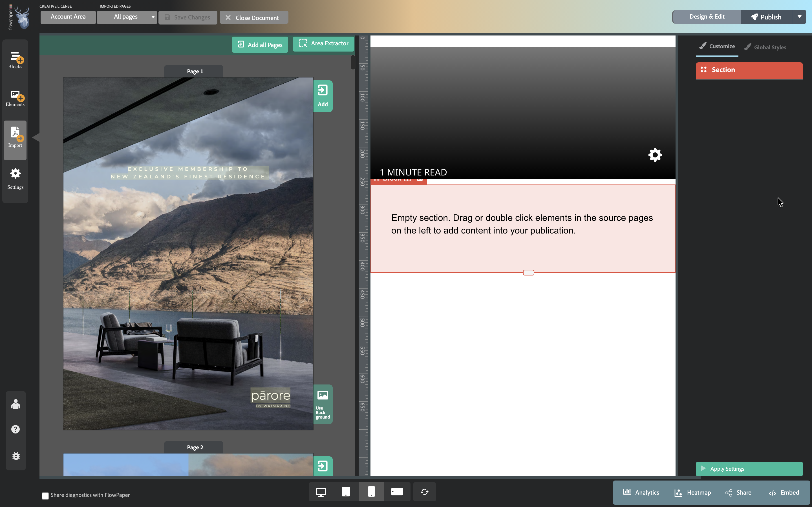Switch to tablet preview mode

click(x=346, y=492)
